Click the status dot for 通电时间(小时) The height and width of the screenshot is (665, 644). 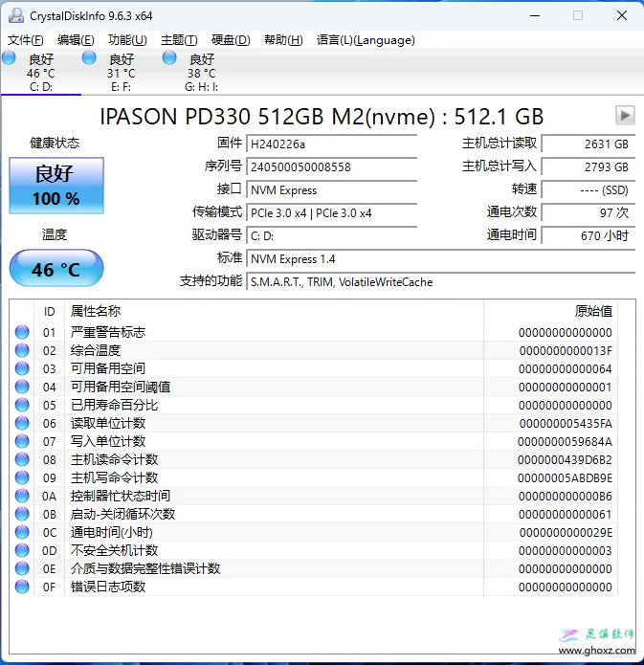(22, 532)
